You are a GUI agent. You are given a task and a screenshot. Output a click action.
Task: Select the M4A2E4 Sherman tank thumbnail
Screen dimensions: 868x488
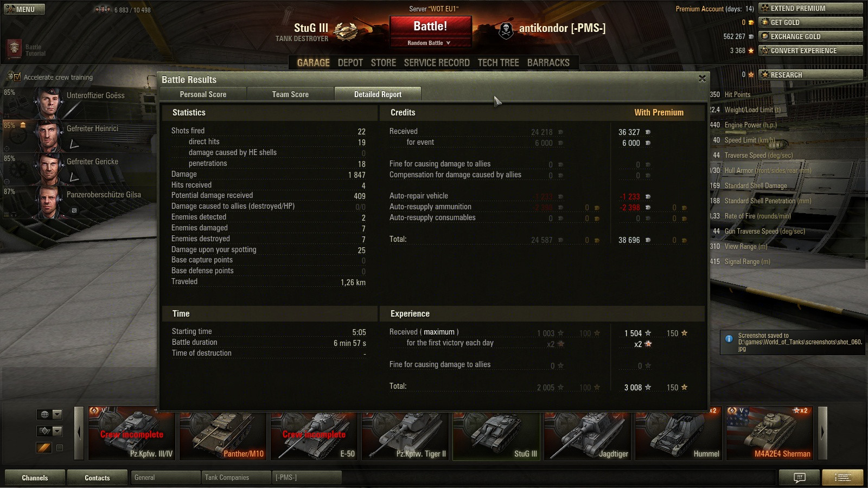(770, 434)
